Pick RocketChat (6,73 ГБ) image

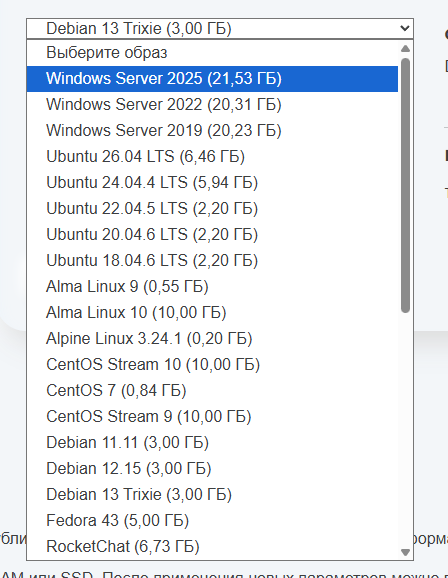(212, 546)
